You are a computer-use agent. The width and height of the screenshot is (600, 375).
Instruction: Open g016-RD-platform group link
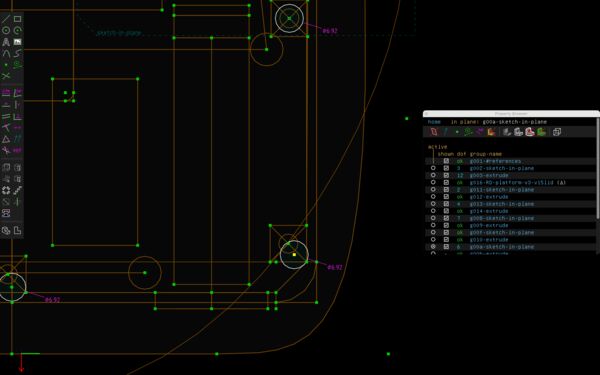[x=512, y=183]
